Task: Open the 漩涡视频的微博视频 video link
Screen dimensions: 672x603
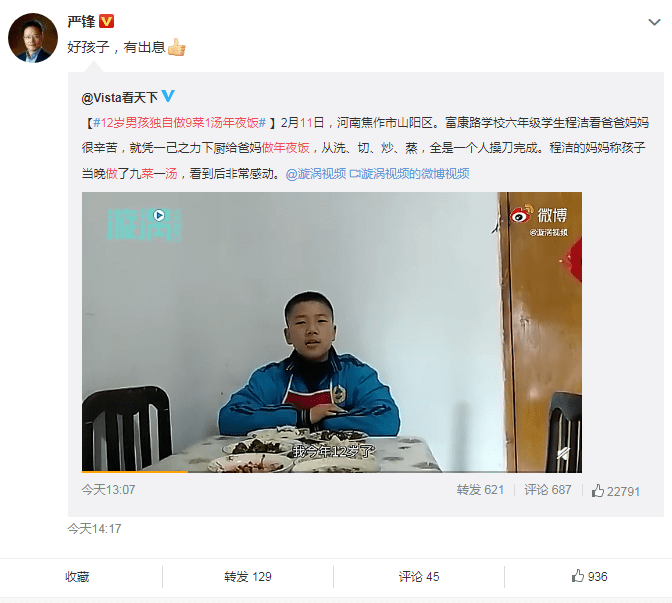Action: pyautogui.click(x=410, y=174)
